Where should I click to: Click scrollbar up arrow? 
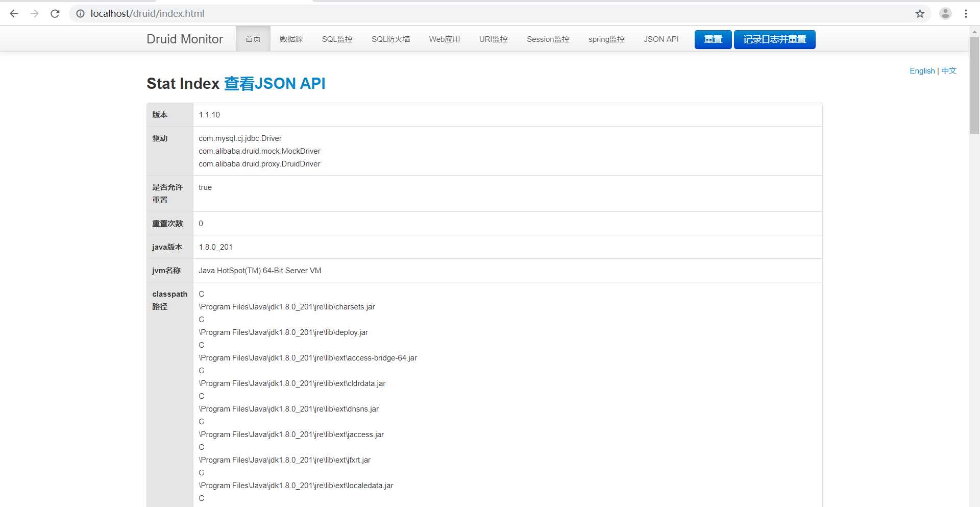(974, 31)
